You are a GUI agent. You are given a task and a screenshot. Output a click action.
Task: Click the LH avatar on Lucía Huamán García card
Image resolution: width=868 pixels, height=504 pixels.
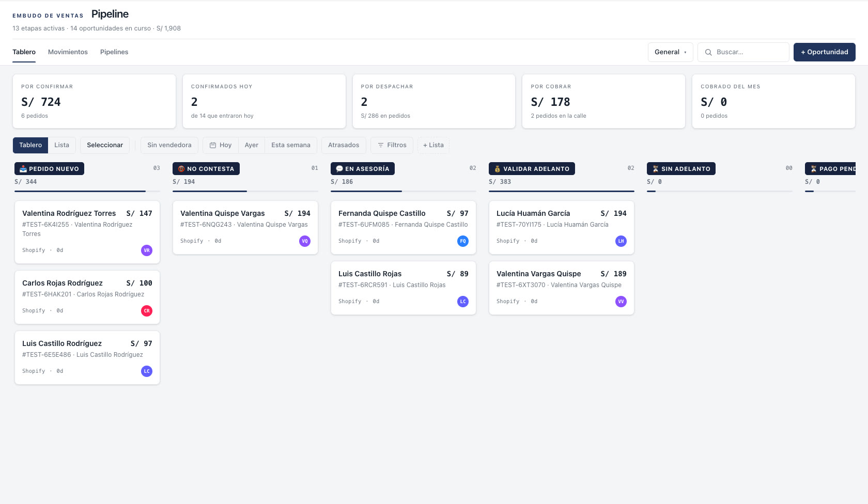[x=621, y=241]
